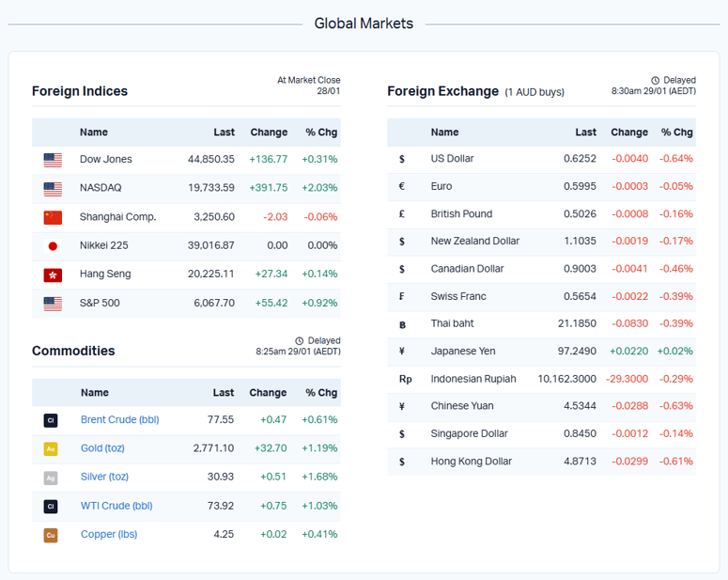This screenshot has height=580, width=728.
Task: Click Singapore Dollar percent change -0.14%
Action: (x=676, y=433)
